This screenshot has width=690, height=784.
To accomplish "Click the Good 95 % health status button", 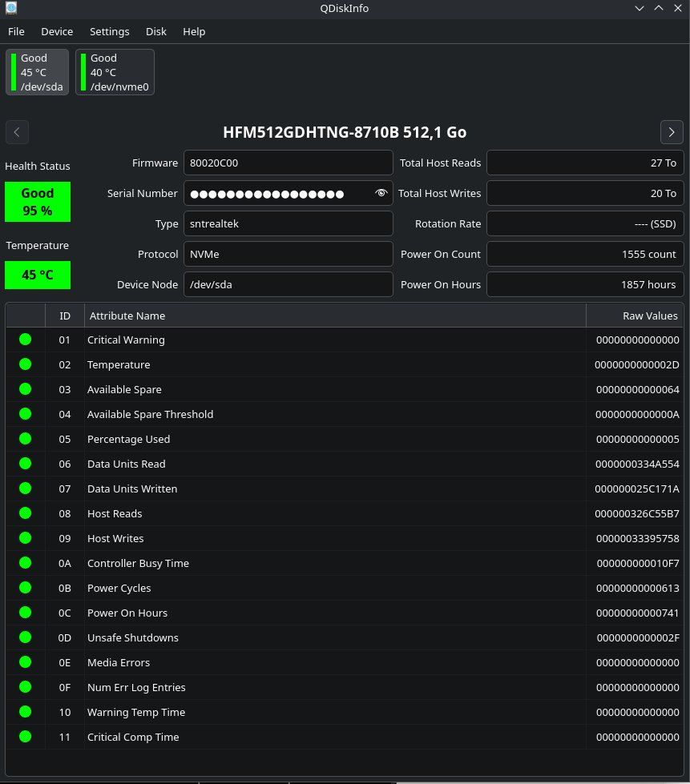I will click(38, 202).
